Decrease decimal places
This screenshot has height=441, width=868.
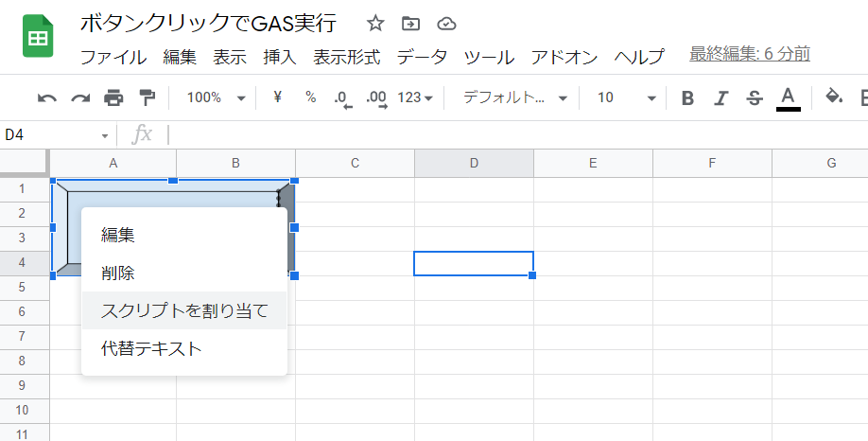(x=343, y=98)
